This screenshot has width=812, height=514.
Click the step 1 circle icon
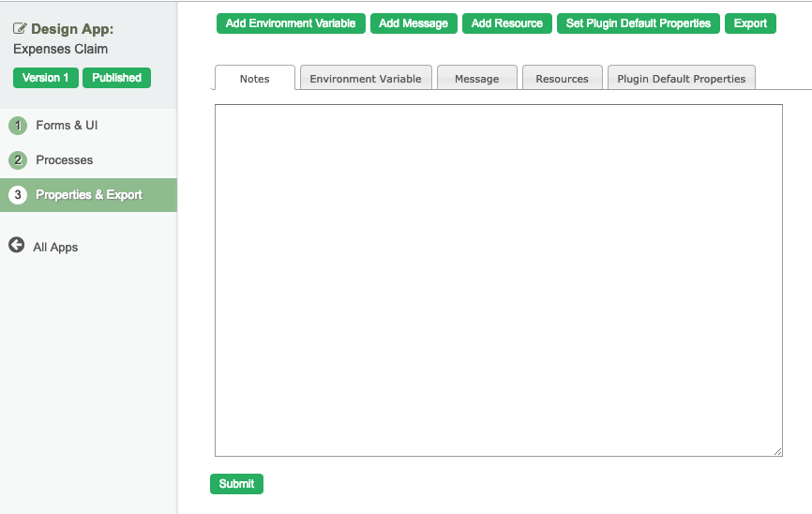[x=17, y=126]
